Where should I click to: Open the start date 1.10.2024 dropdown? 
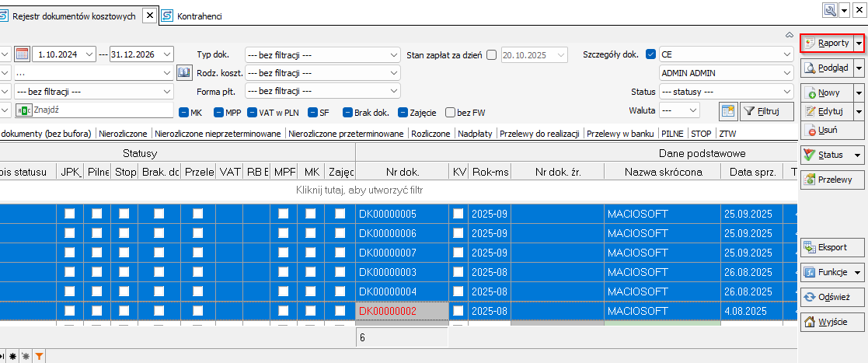pos(89,54)
